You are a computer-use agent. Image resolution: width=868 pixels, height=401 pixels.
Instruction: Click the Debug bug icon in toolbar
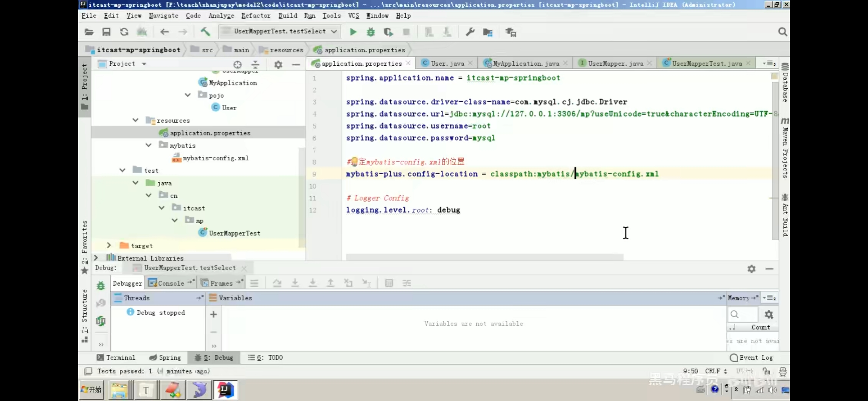(x=371, y=32)
